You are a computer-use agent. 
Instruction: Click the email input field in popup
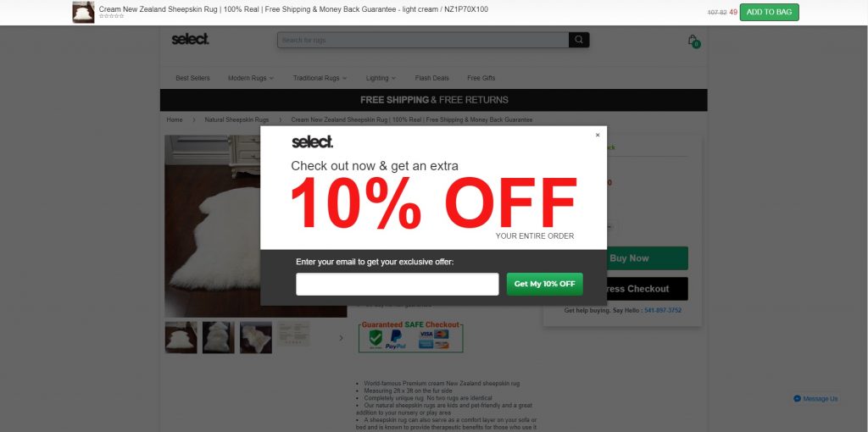point(397,285)
